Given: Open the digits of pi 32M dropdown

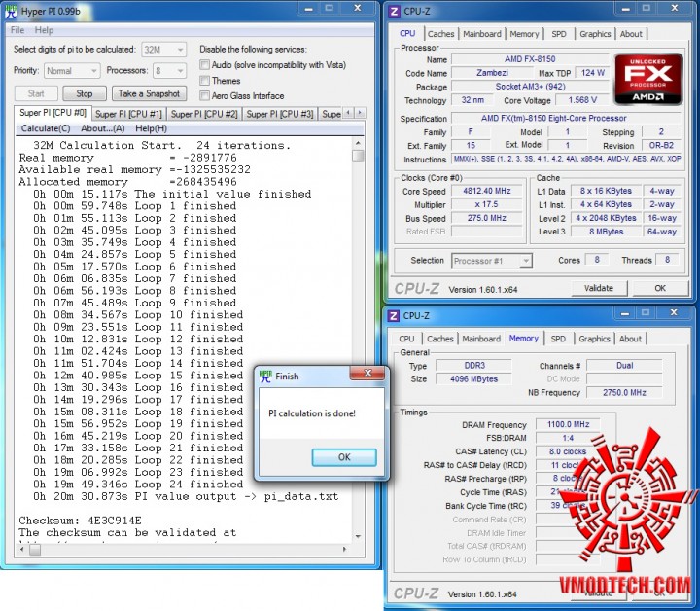Looking at the screenshot, I should (164, 50).
